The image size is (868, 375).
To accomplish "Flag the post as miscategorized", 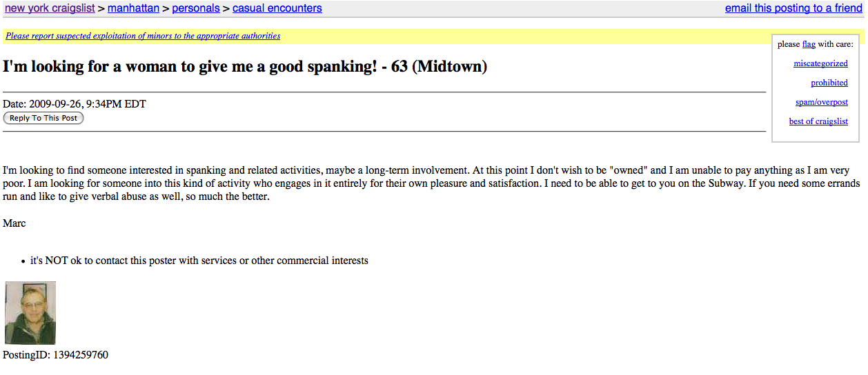I will click(820, 63).
